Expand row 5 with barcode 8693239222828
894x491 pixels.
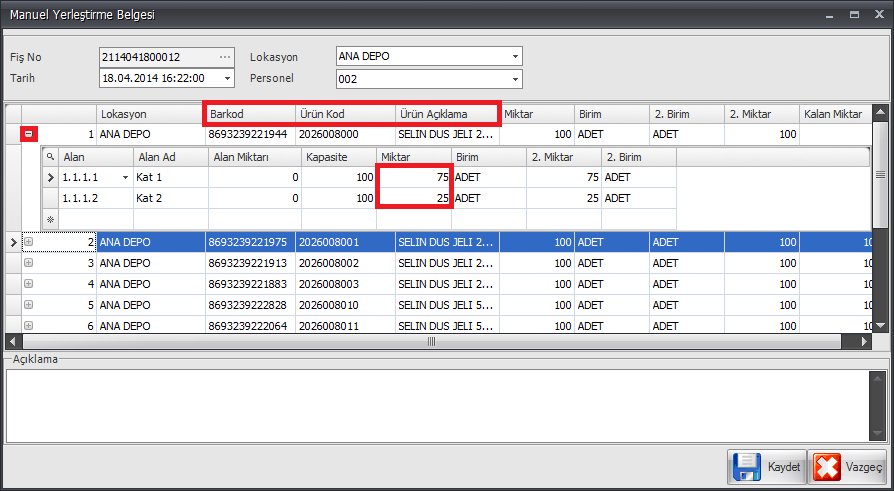tap(29, 305)
